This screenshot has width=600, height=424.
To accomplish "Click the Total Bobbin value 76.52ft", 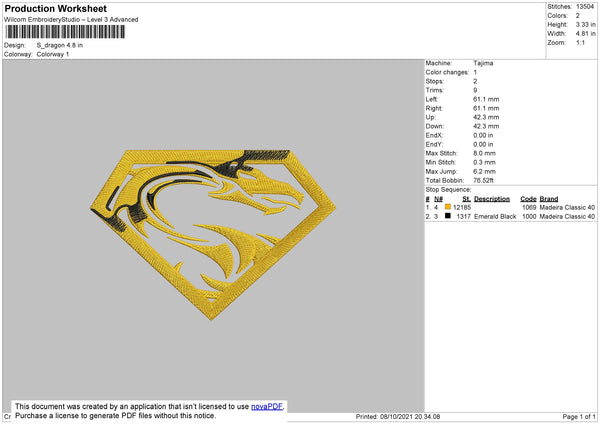I will [x=483, y=180].
